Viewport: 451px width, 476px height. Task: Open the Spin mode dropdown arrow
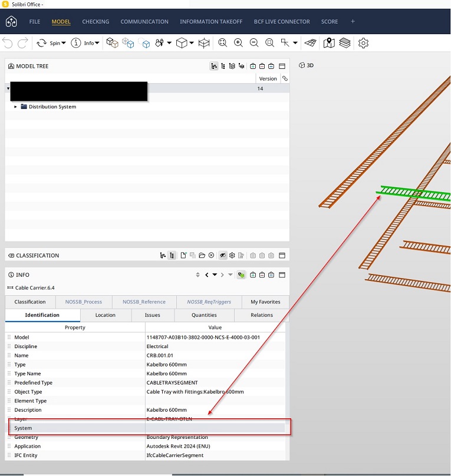[64, 43]
